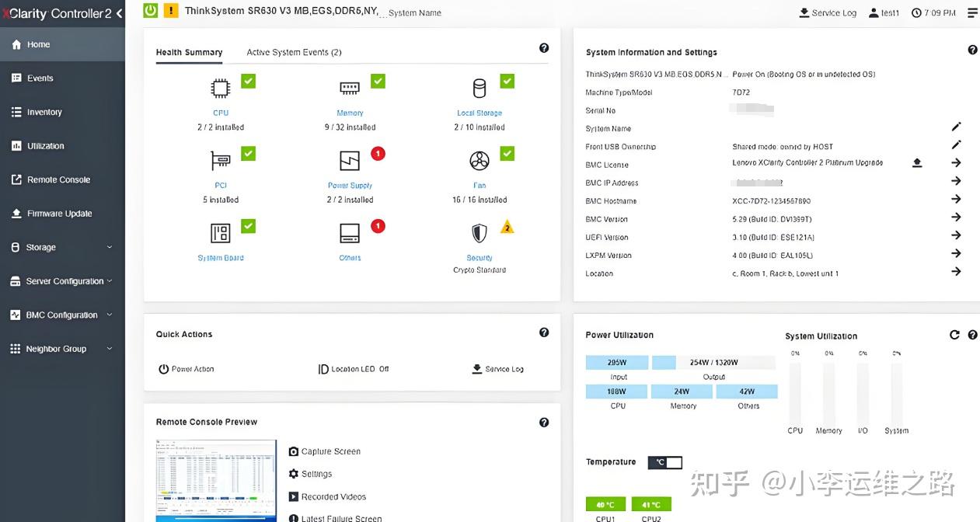Toggle the temperature °C unit switch
Viewport: 980px width, 522px height.
coord(665,462)
